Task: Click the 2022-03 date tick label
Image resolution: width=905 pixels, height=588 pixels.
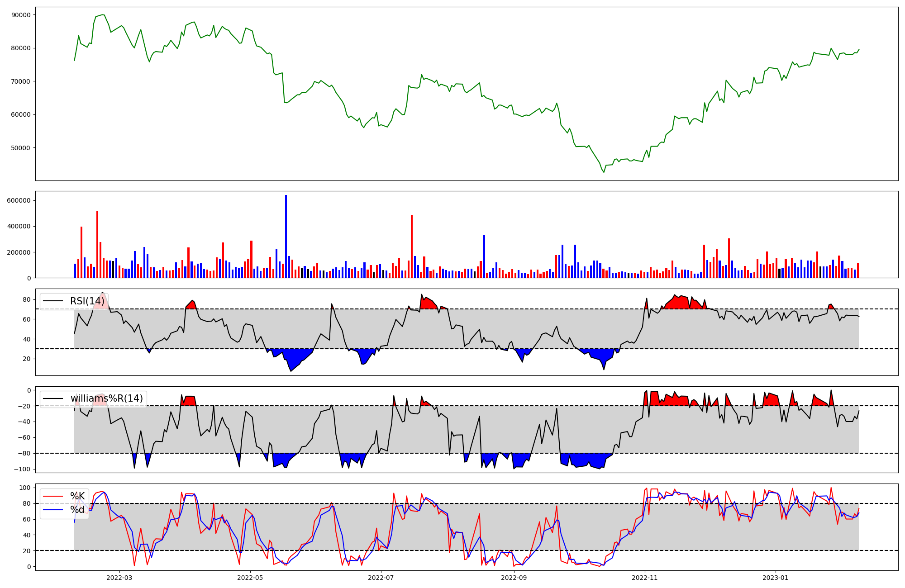Action: [119, 578]
